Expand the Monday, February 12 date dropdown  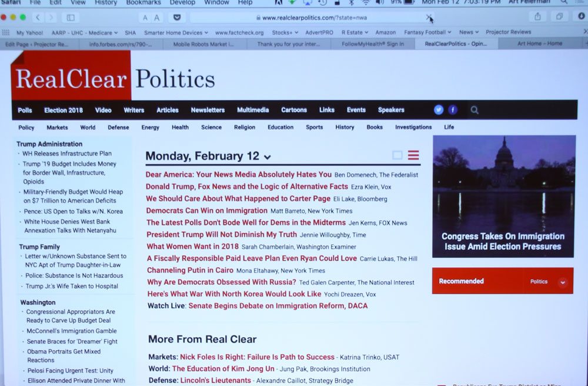(x=268, y=157)
